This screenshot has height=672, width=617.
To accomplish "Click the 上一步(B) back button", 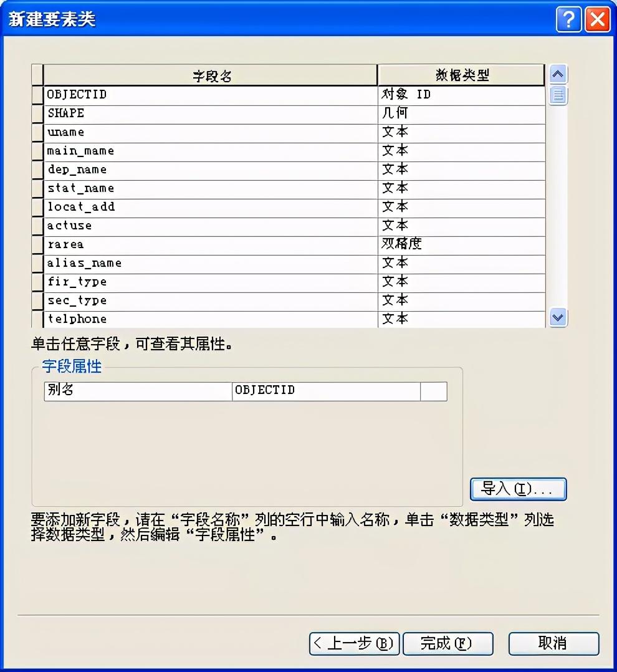I will [x=355, y=644].
